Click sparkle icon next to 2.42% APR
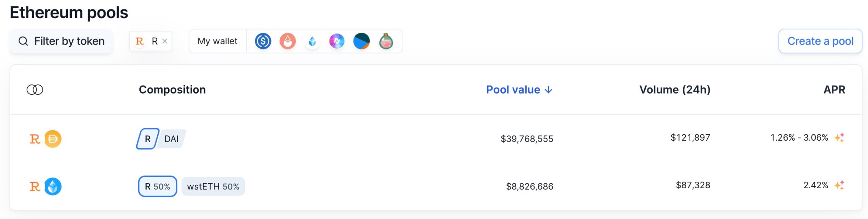 (x=839, y=185)
